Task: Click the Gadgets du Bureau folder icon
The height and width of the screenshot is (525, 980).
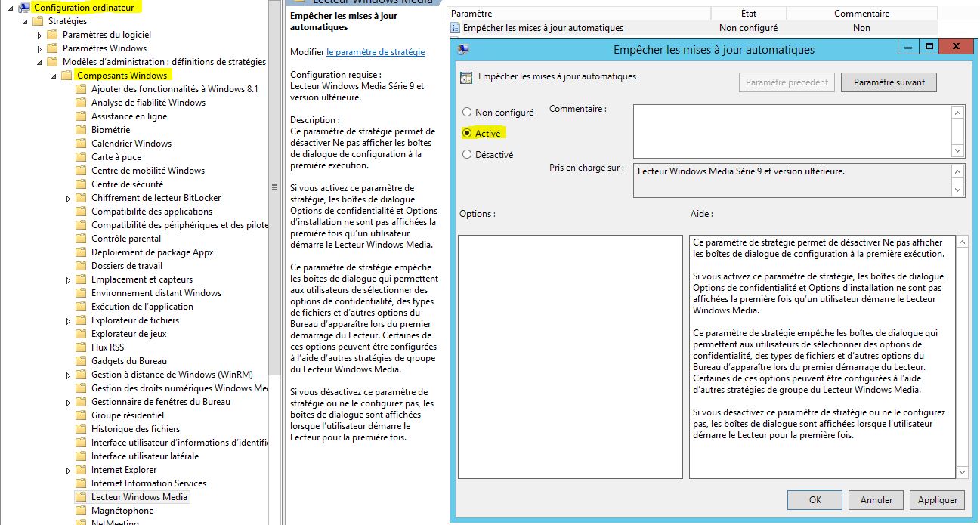Action: pos(81,361)
